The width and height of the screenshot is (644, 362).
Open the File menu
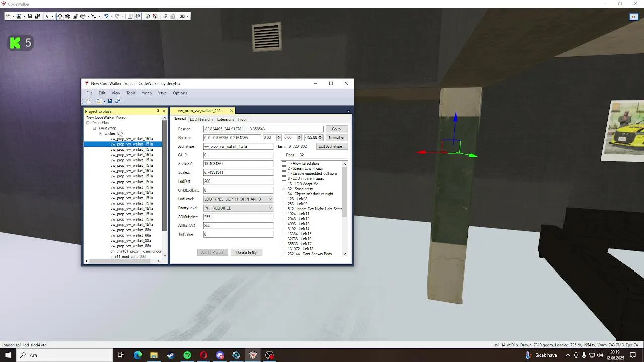[89, 93]
